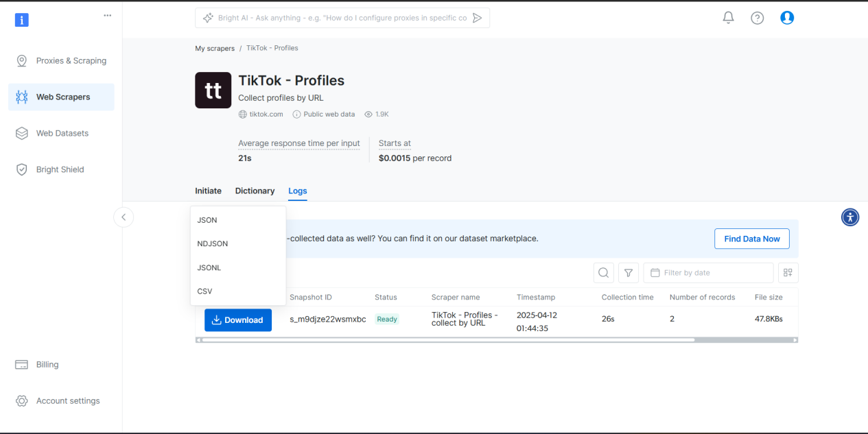Open the column settings grid icon
Viewport: 868px width, 434px height.
pyautogui.click(x=788, y=273)
